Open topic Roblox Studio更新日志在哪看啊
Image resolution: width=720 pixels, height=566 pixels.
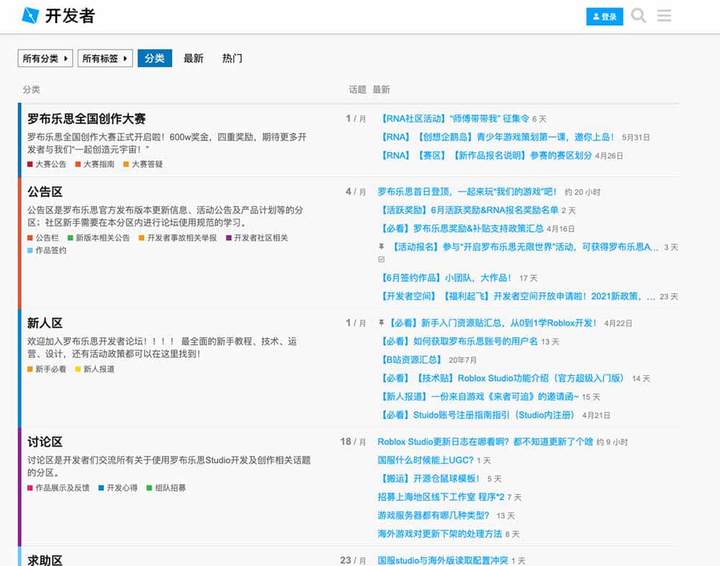485,442
